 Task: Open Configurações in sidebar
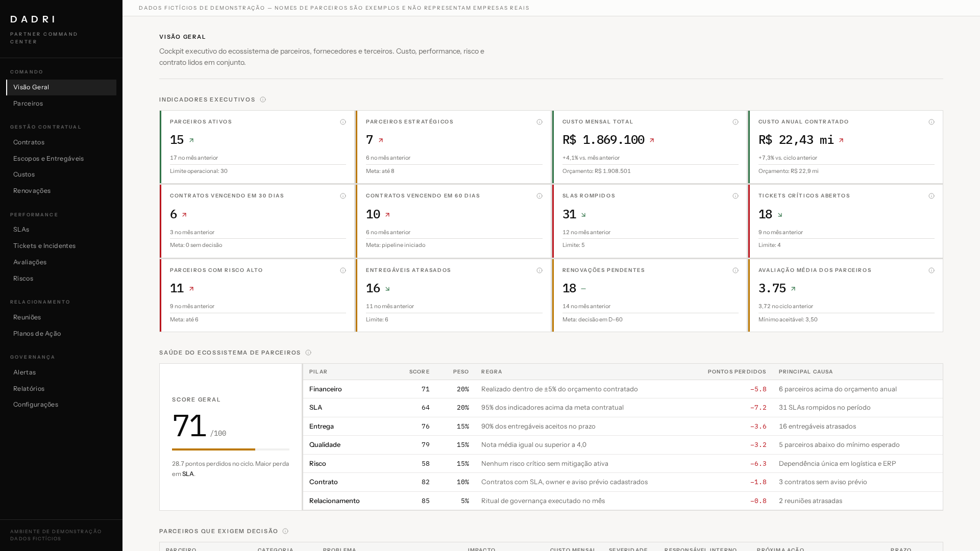[x=61, y=405]
